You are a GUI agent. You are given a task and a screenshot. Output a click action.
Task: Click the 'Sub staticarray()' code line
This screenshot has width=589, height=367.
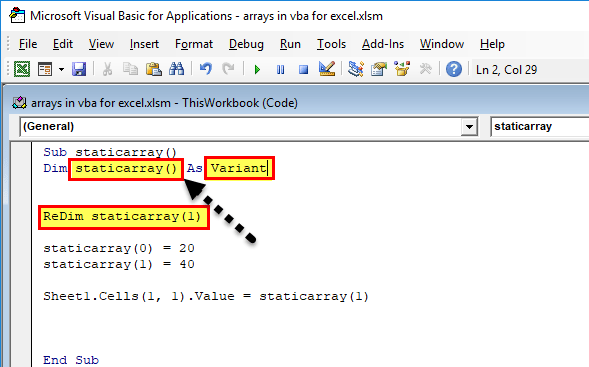pos(110,153)
